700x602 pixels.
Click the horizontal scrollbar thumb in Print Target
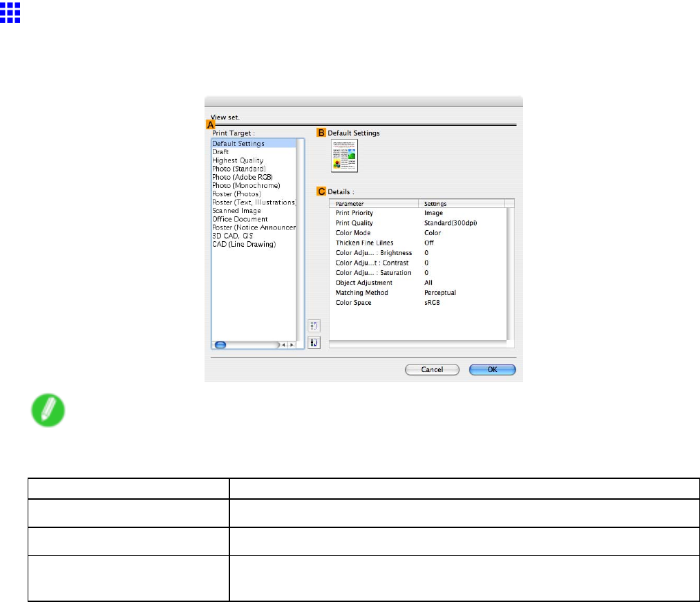point(220,345)
